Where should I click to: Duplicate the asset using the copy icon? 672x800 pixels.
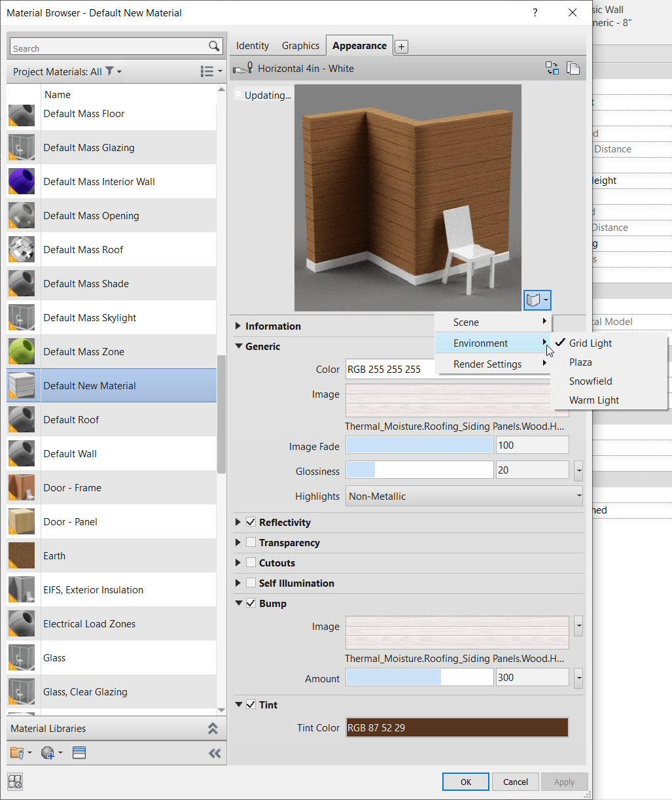pyautogui.click(x=573, y=68)
